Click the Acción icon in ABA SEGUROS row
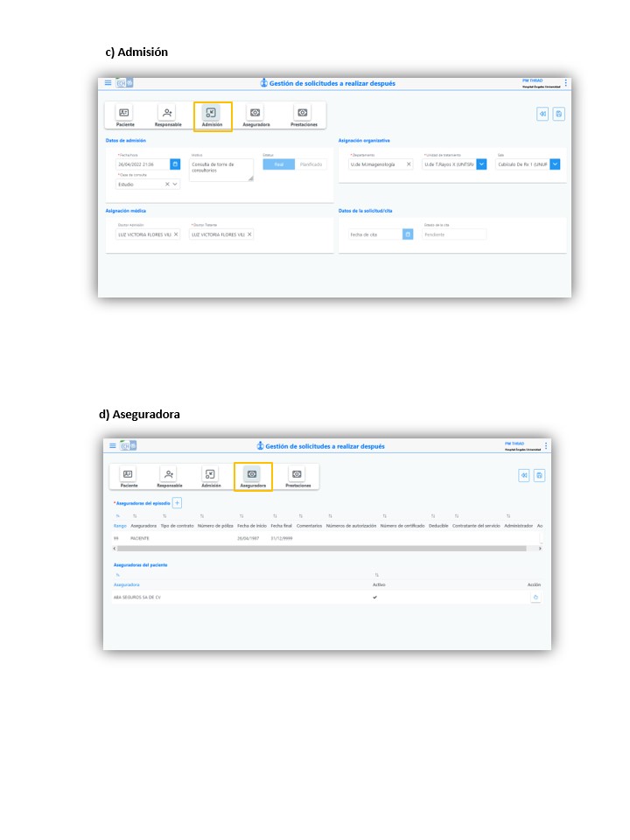This screenshot has height=840, width=630. click(535, 597)
